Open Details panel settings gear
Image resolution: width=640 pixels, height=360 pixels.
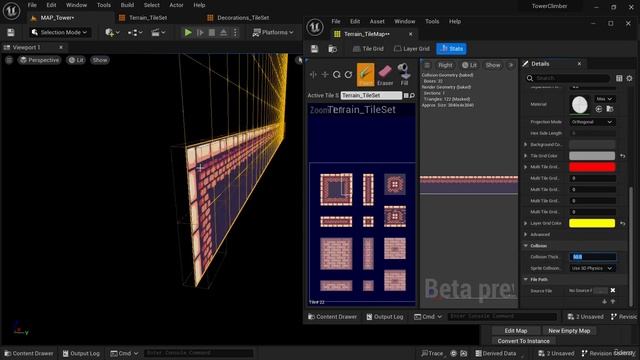click(629, 78)
